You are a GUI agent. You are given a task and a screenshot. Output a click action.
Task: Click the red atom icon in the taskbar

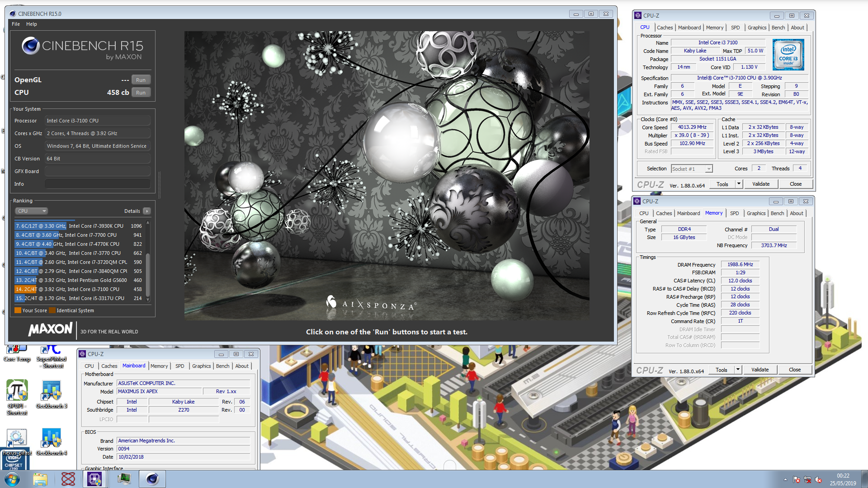click(x=68, y=479)
